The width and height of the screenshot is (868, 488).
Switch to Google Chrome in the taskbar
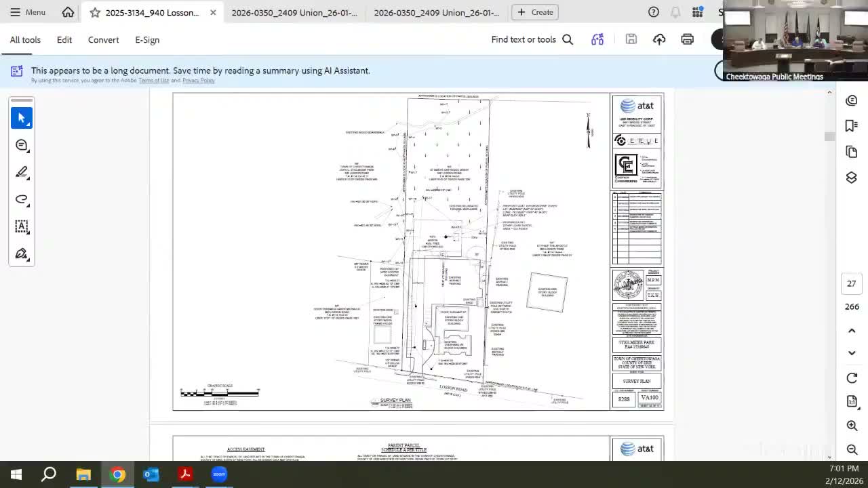[118, 474]
